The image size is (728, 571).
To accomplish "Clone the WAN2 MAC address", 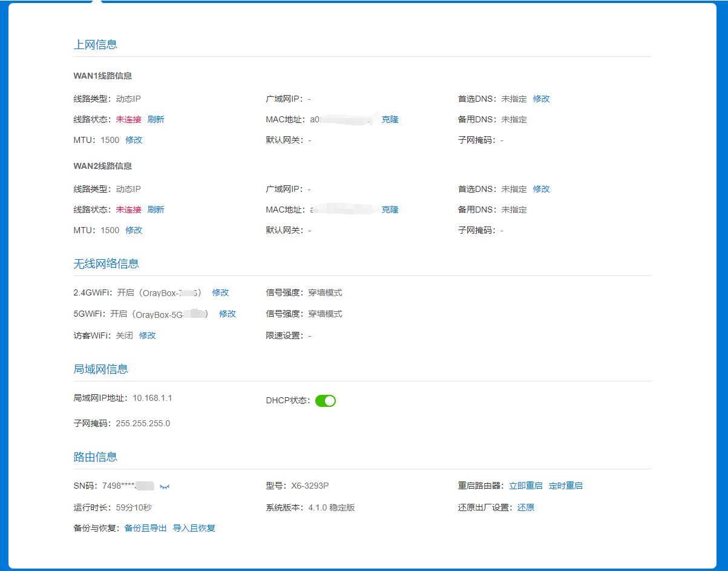I will tap(390, 210).
